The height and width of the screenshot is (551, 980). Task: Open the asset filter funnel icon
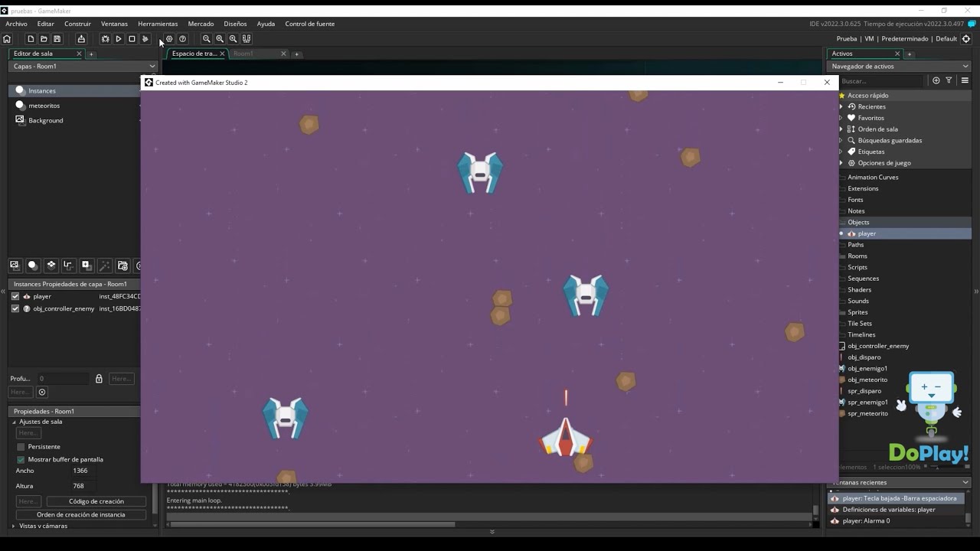(x=949, y=80)
